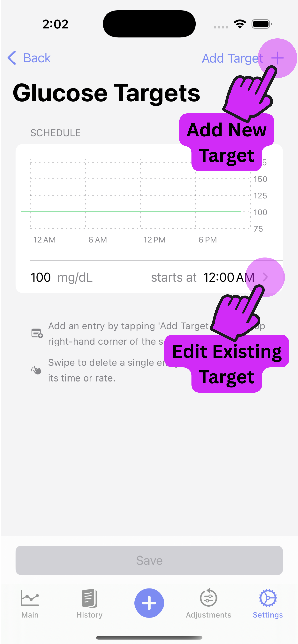Select the 12:00 AM start time value
This screenshot has width=298, height=644.
pos(228,277)
